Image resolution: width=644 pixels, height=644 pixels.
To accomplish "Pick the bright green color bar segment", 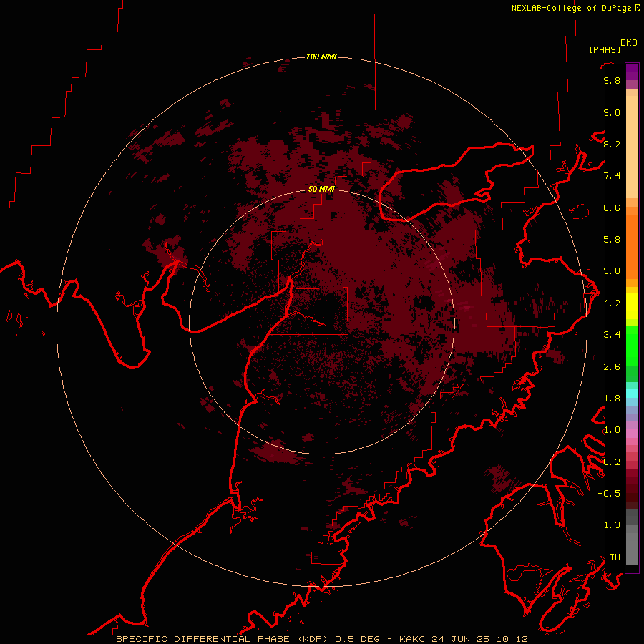I will pyautogui.click(x=632, y=346).
